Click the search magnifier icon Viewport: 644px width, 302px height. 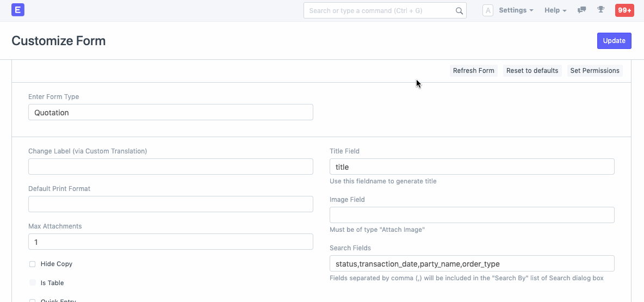click(x=459, y=11)
